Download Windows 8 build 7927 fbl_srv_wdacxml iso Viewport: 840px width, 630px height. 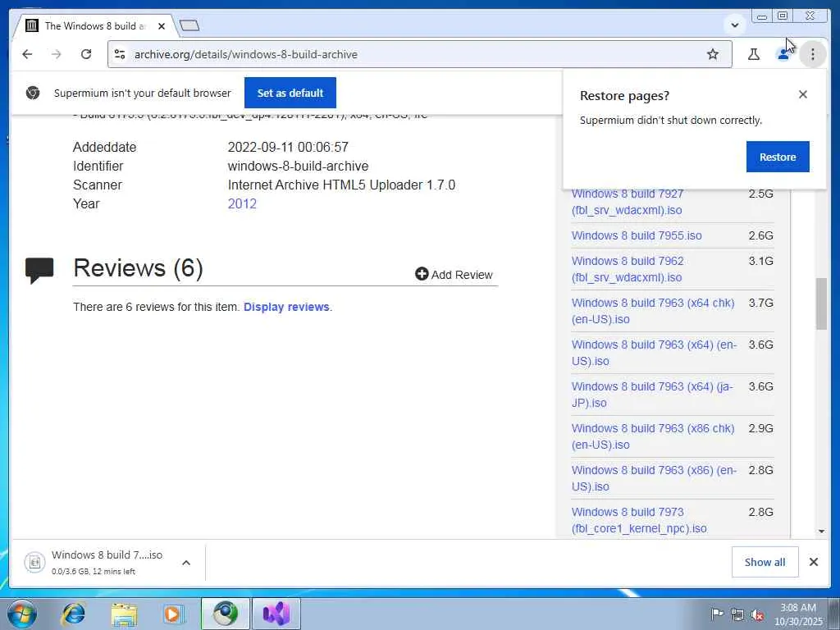(628, 202)
